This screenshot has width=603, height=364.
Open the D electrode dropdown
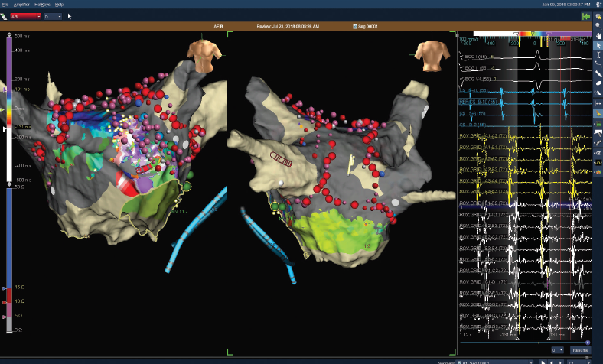pos(52,17)
